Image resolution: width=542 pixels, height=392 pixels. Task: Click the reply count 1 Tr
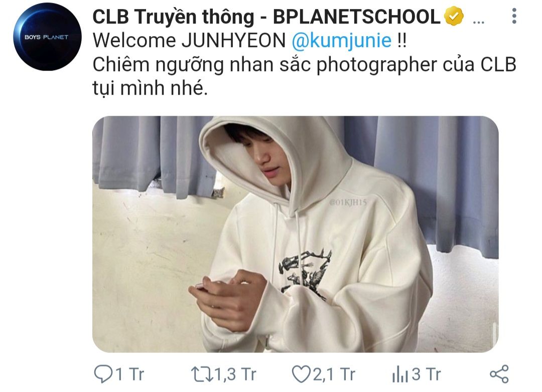coord(129,374)
